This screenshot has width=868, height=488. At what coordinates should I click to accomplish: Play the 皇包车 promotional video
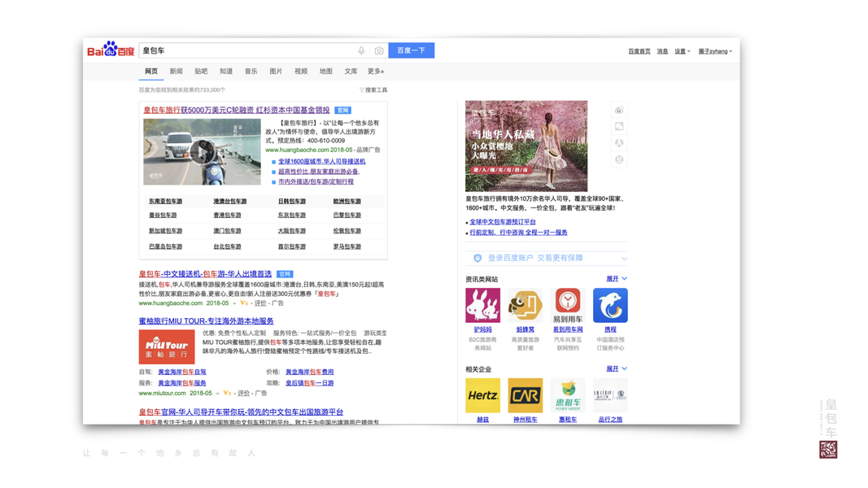(x=202, y=151)
